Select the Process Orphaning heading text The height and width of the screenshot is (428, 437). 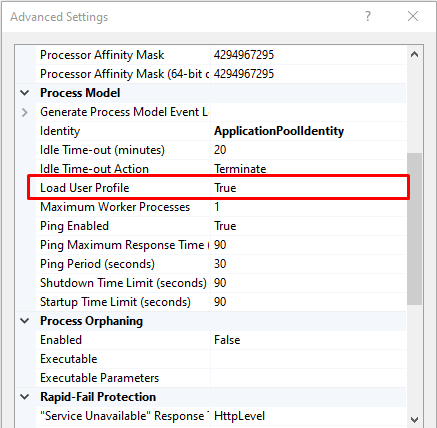(91, 321)
